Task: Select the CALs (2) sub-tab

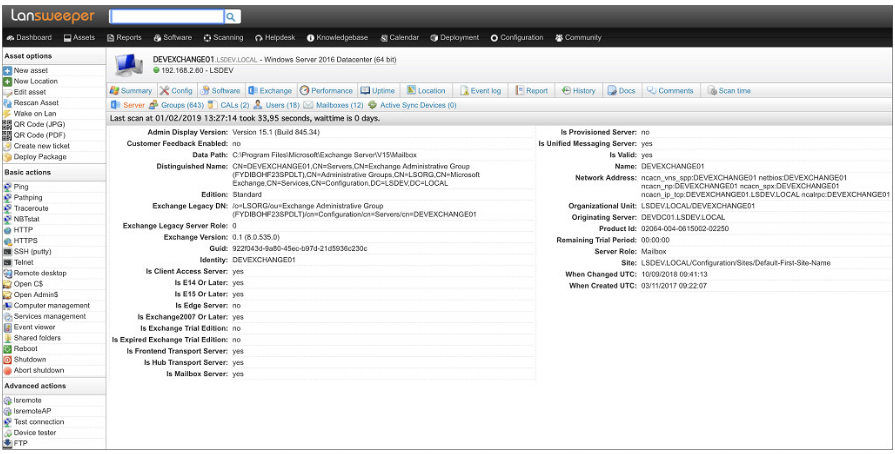Action: (x=228, y=106)
